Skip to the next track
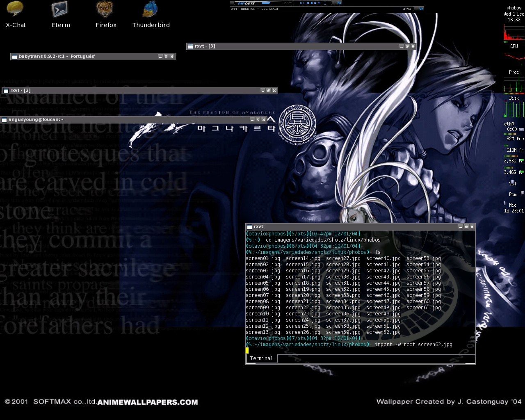 (315, 3)
